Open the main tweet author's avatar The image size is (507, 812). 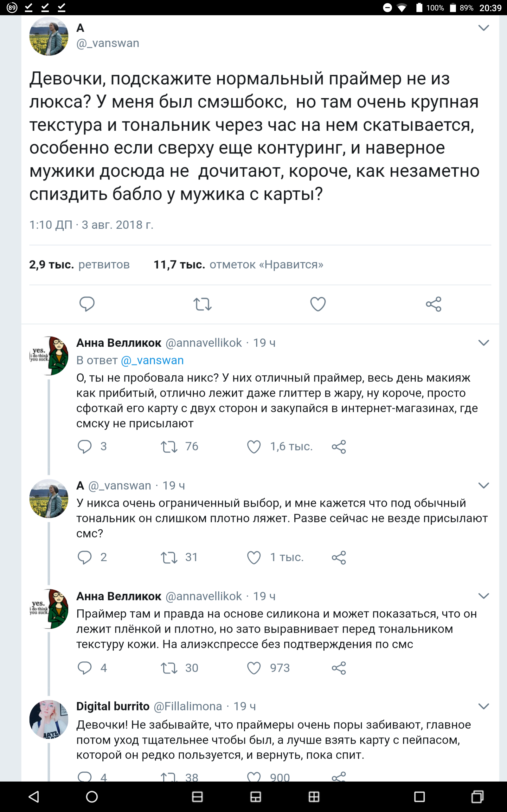49,36
